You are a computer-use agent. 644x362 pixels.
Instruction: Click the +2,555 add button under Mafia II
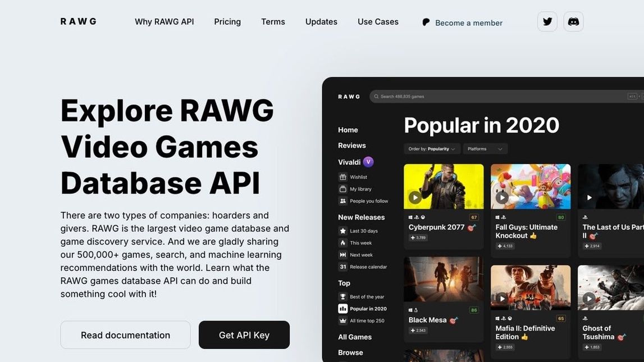tap(505, 347)
